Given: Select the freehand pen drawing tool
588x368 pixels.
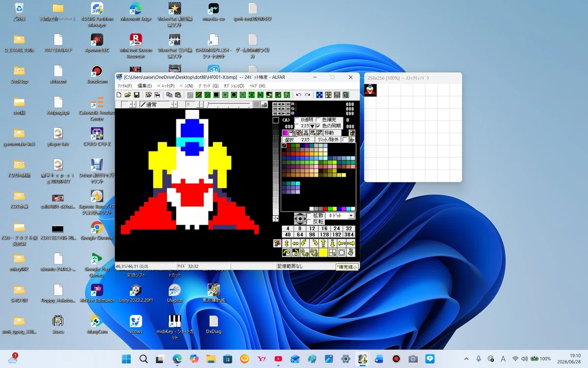Looking at the screenshot, I should (198, 95).
